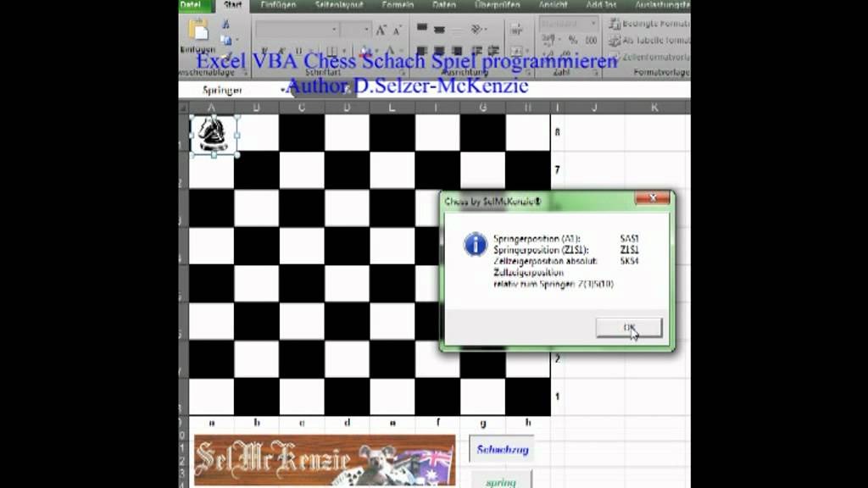
Task: Apply the 000 thousands separator format
Action: click(x=591, y=40)
